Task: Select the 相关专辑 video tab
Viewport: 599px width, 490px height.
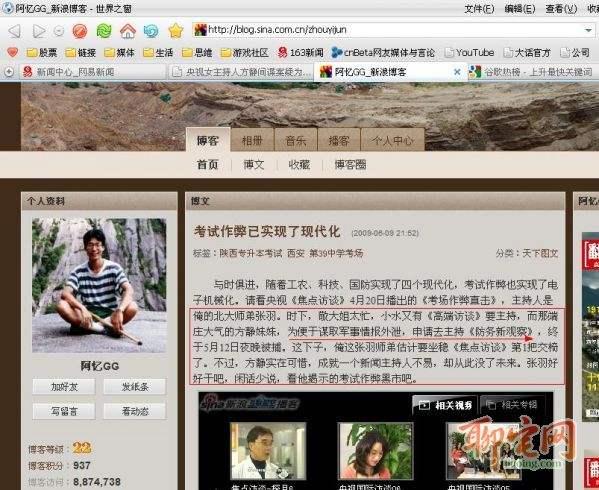Action: point(512,405)
